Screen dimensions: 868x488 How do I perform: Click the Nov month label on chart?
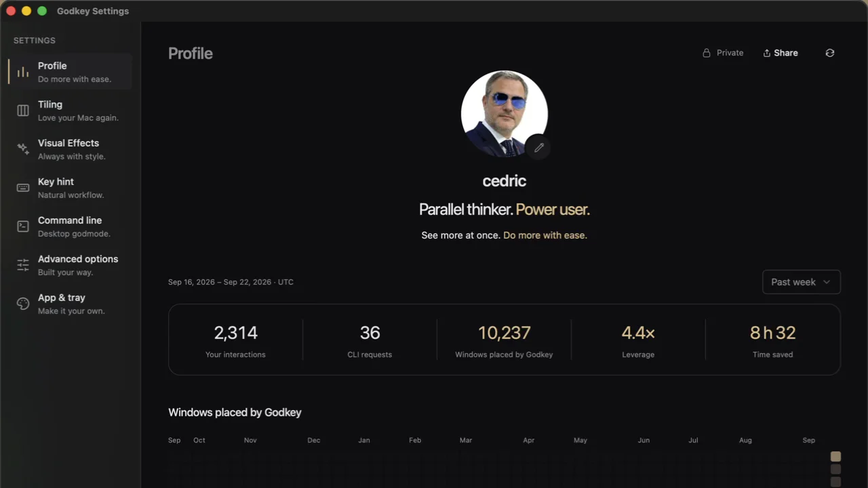coord(250,440)
